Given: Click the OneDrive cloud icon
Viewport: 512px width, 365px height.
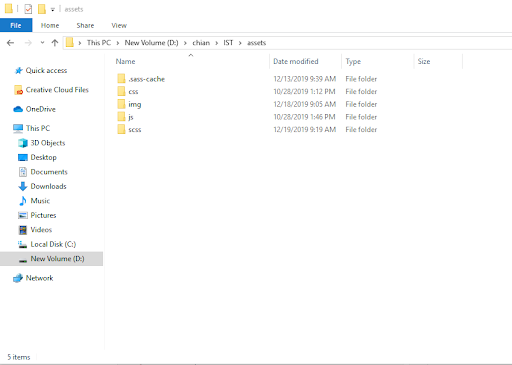Looking at the screenshot, I should [x=18, y=109].
